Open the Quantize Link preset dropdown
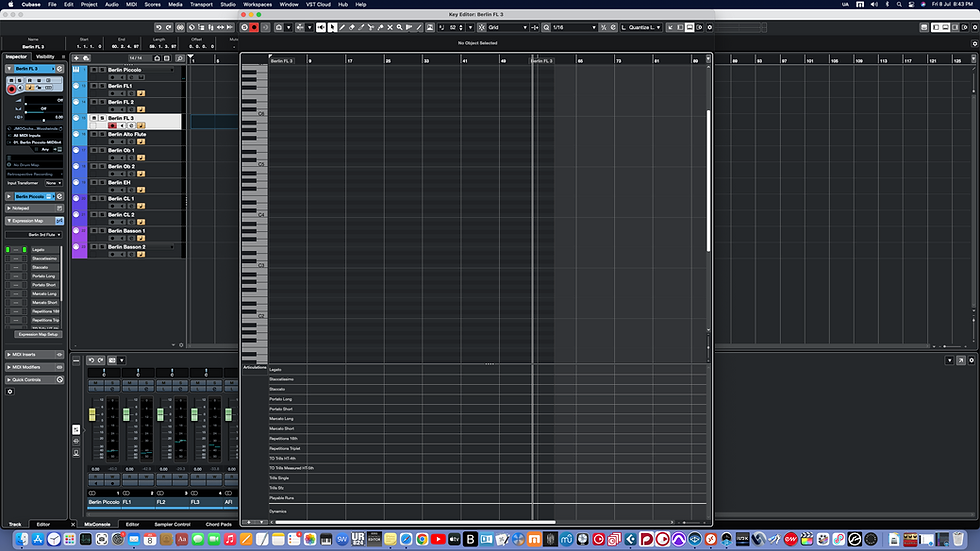 click(x=641, y=27)
